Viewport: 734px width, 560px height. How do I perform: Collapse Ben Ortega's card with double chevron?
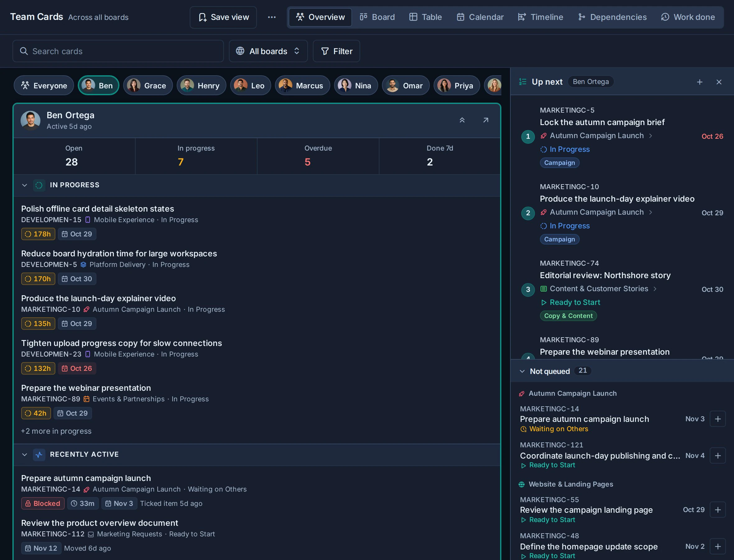coord(462,120)
